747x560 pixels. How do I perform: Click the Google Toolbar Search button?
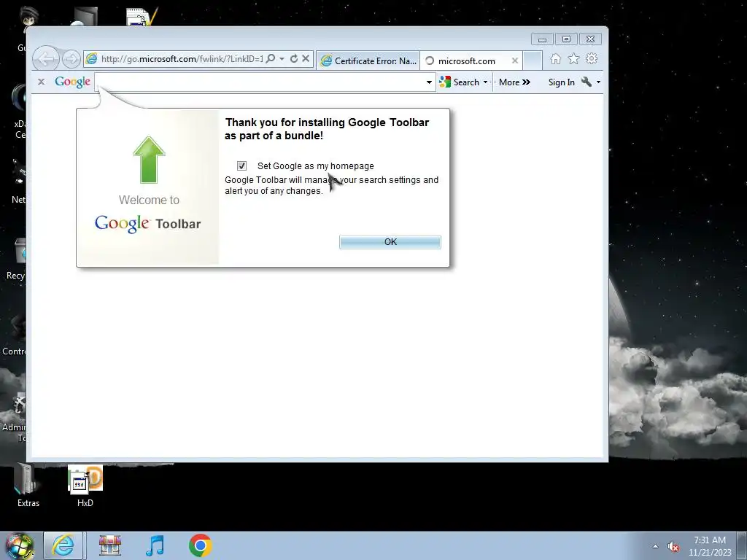click(460, 82)
